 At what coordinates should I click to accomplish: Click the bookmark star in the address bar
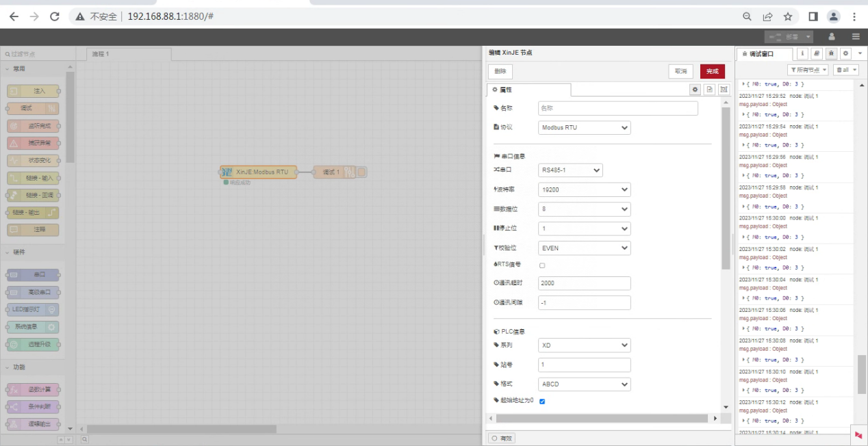(788, 16)
